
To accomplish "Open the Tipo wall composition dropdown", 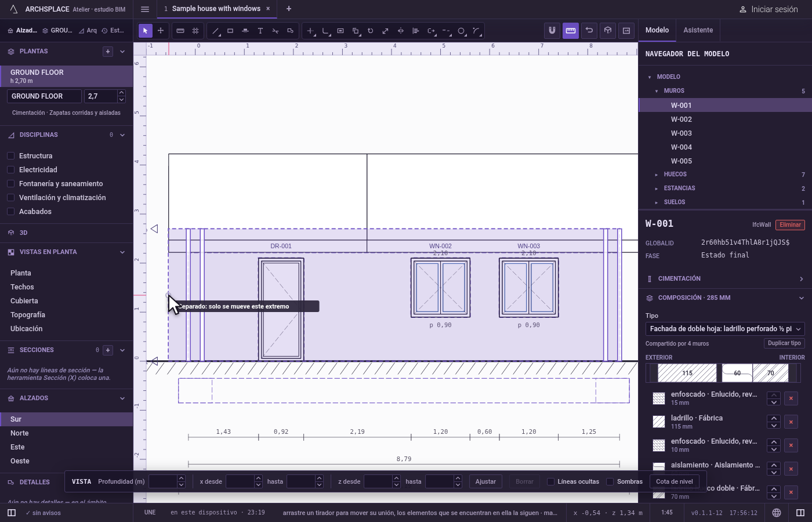I will pos(725,329).
